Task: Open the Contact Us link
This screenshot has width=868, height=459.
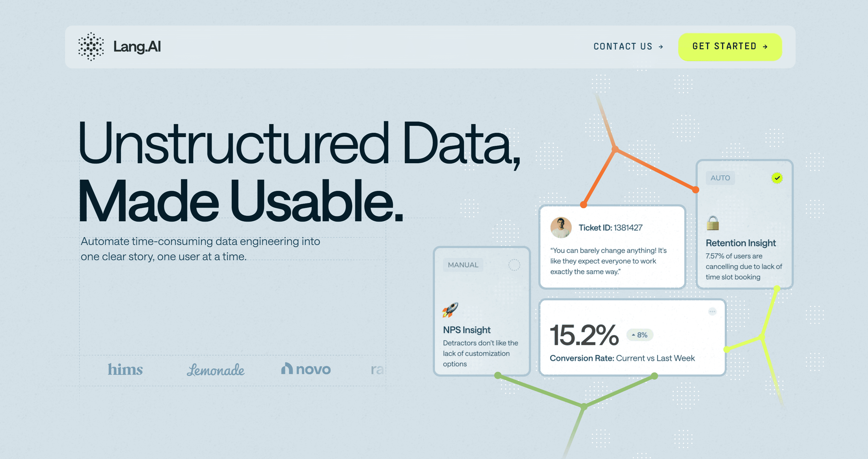Action: pos(623,47)
